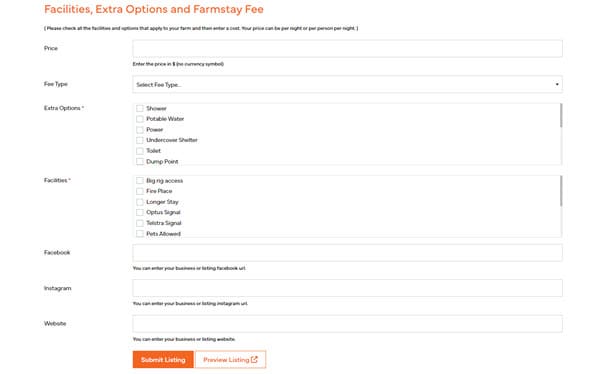Click the Extra Options list scrollbar
Image resolution: width=600 pixels, height=374 pixels.
pos(561,115)
